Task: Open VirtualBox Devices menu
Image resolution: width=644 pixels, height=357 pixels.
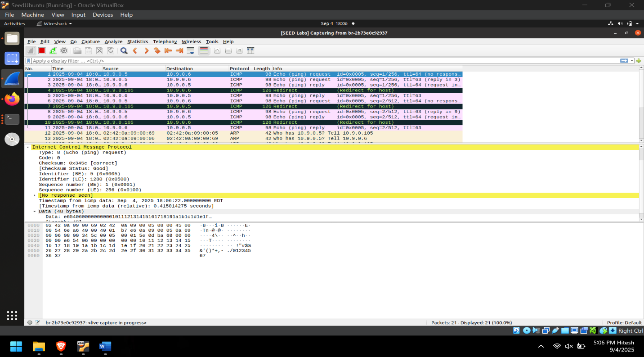Action: [103, 15]
